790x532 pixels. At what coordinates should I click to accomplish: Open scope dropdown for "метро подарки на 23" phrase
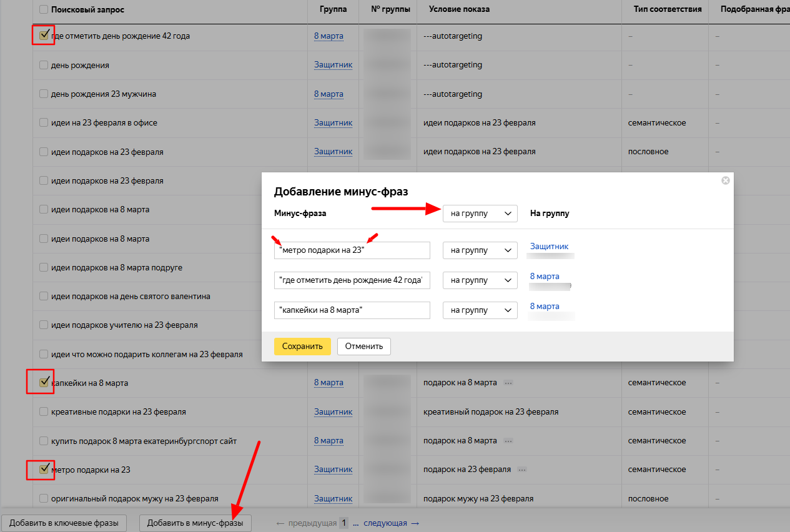click(480, 250)
